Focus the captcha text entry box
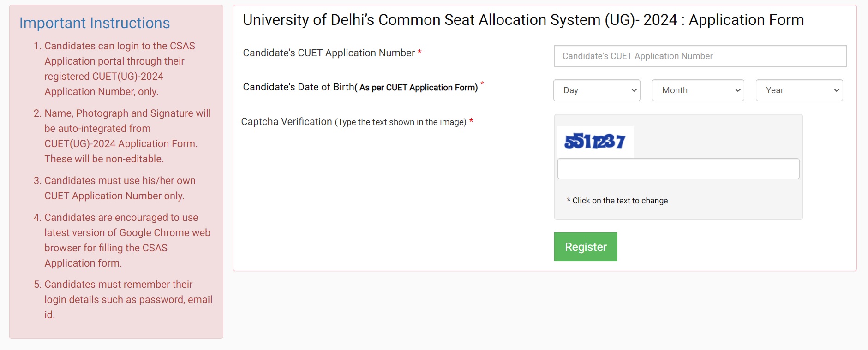Image resolution: width=868 pixels, height=350 pixels. tap(678, 169)
